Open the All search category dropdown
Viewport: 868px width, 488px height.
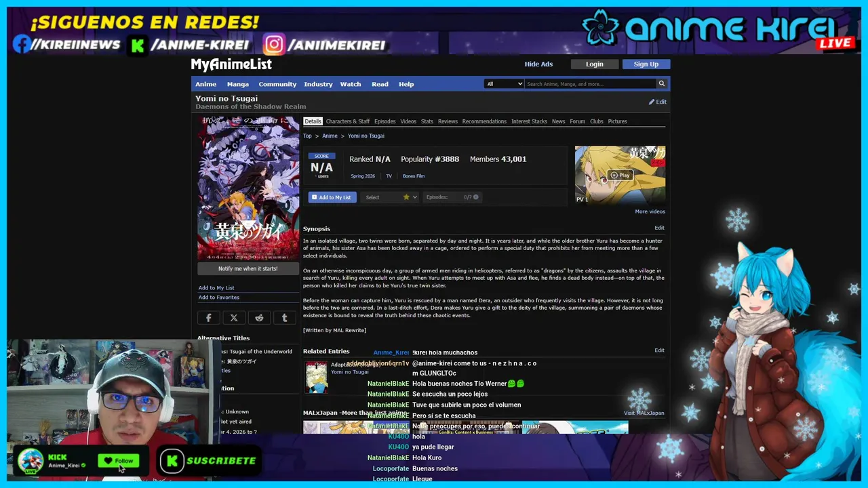(x=504, y=84)
